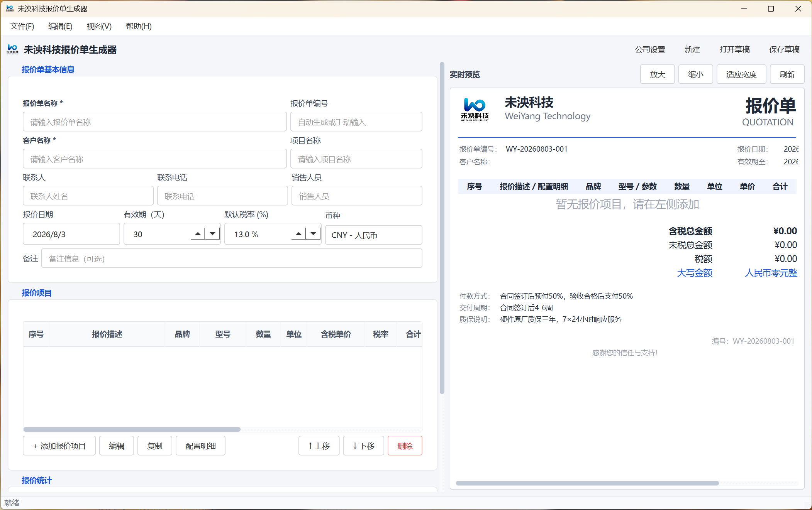Click preview quotation number WY-20260803-001
Image resolution: width=812 pixels, height=510 pixels.
pos(537,149)
